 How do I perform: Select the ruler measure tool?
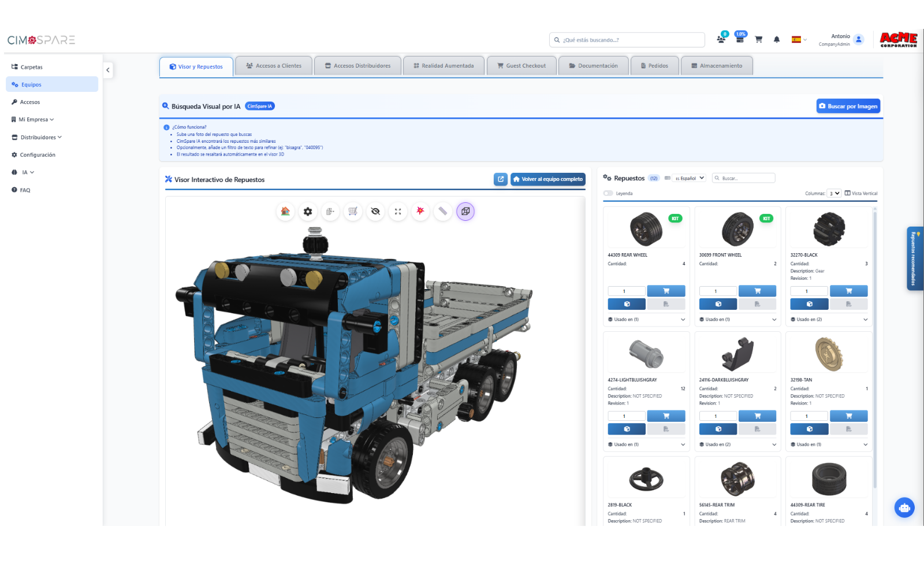(443, 212)
